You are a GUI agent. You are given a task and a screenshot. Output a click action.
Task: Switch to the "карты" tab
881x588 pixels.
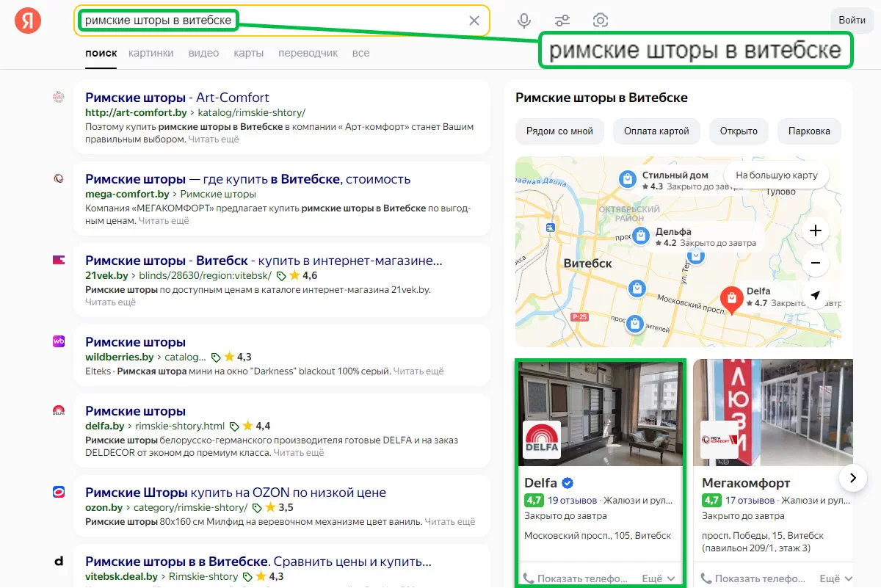pyautogui.click(x=248, y=53)
